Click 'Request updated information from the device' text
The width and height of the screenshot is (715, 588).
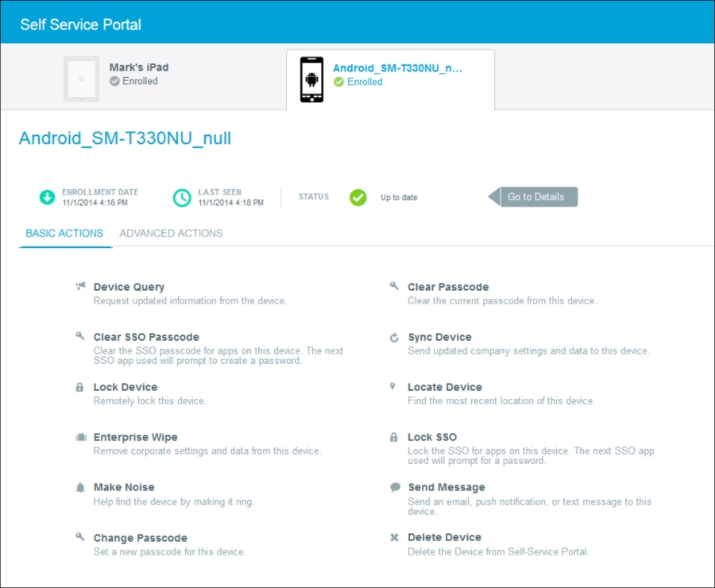click(x=190, y=301)
